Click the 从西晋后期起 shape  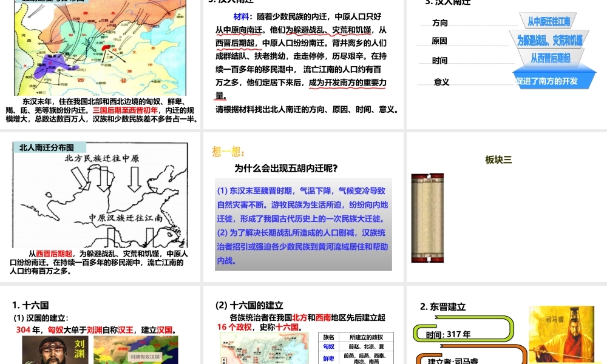point(550,58)
